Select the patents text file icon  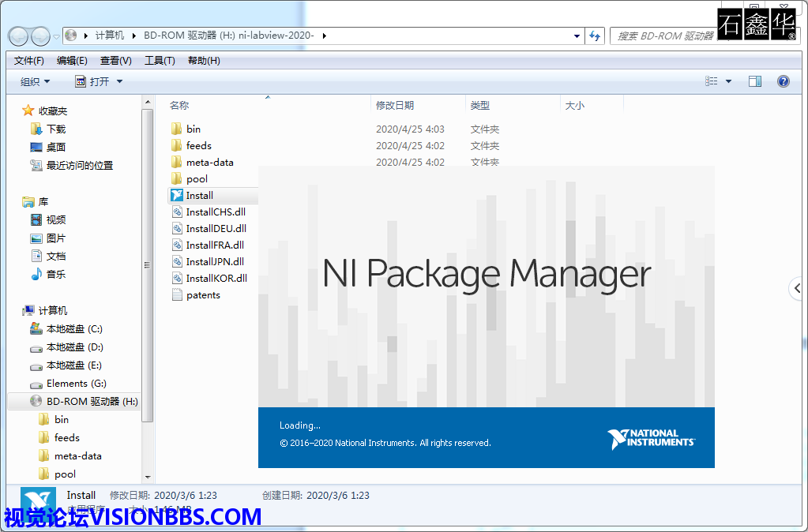pyautogui.click(x=177, y=295)
